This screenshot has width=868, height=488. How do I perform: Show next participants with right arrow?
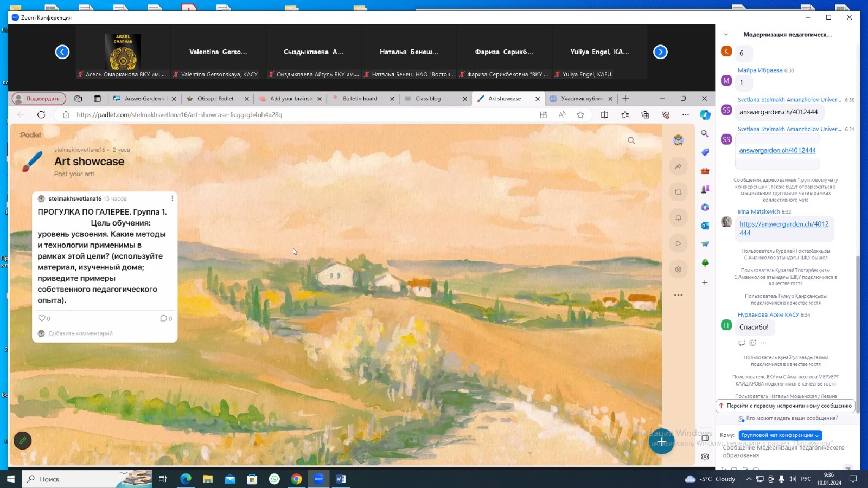pyautogui.click(x=660, y=52)
